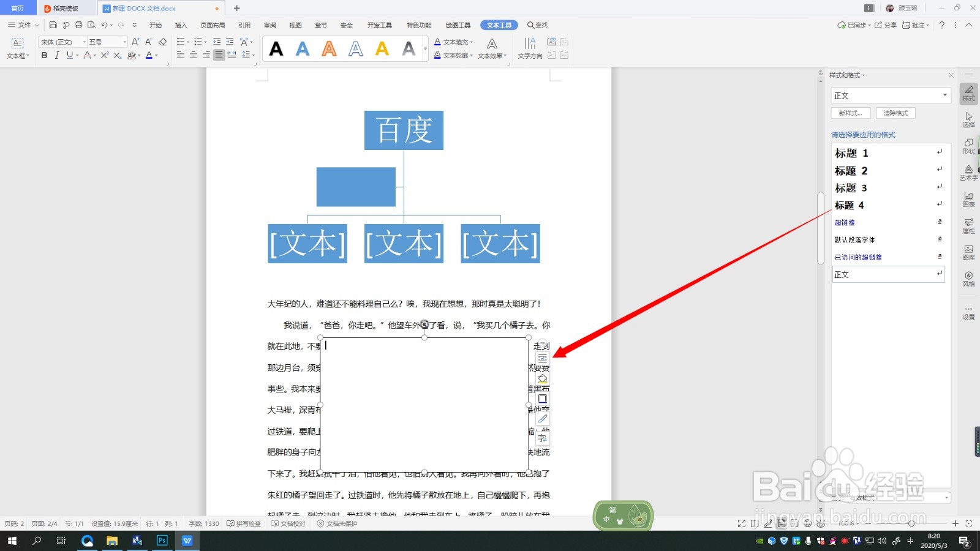Apply 超链接 style from list
Screen dimensions: 980x551
888,222
